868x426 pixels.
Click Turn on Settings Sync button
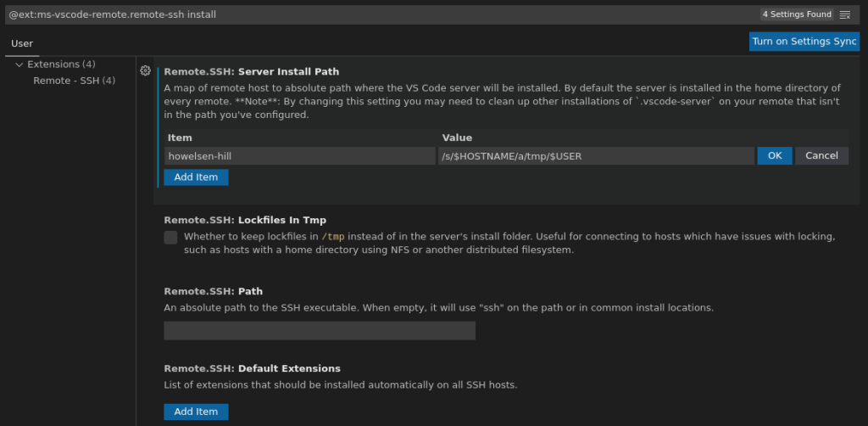click(x=804, y=42)
